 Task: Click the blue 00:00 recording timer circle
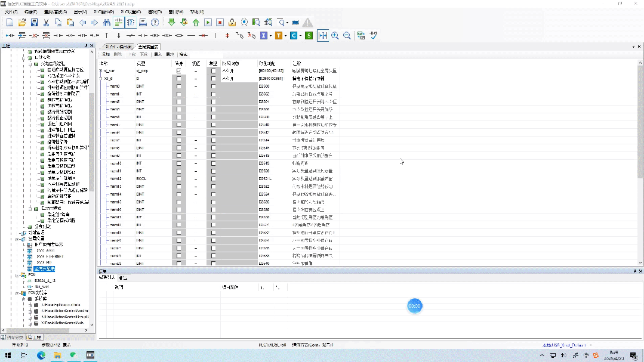click(x=414, y=306)
